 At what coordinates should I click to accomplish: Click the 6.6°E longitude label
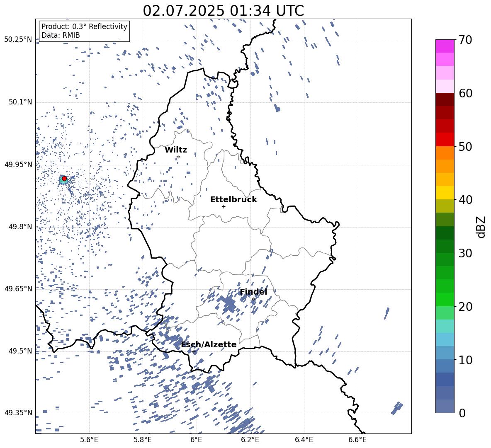357,440
